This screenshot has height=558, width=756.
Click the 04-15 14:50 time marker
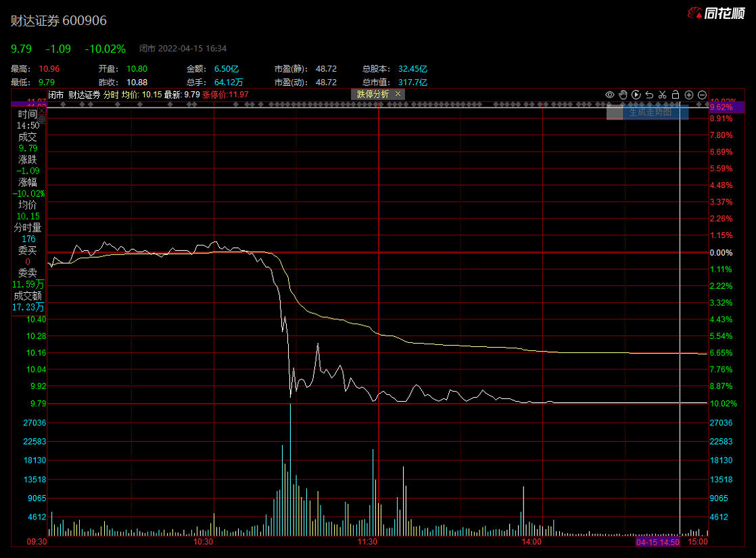[x=658, y=542]
